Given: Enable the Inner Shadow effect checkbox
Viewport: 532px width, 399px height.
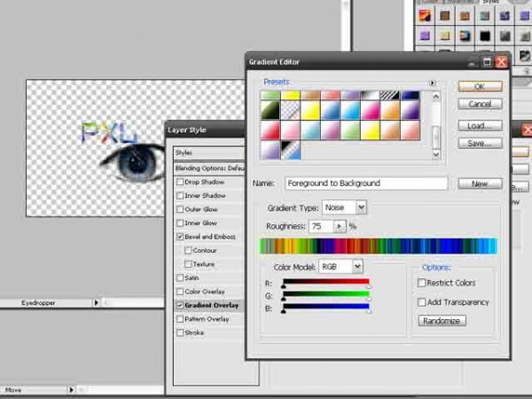Looking at the screenshot, I should coord(180,196).
